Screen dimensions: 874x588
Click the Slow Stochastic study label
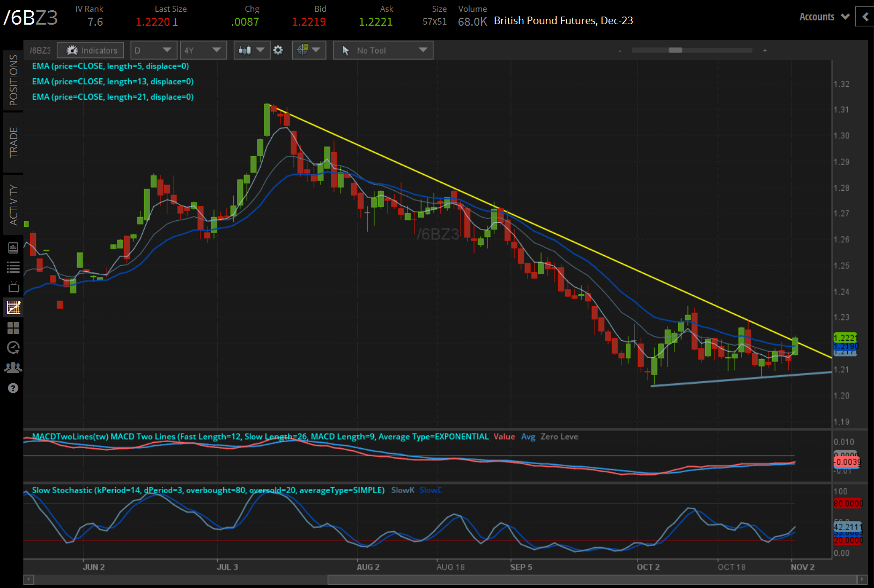tap(208, 490)
